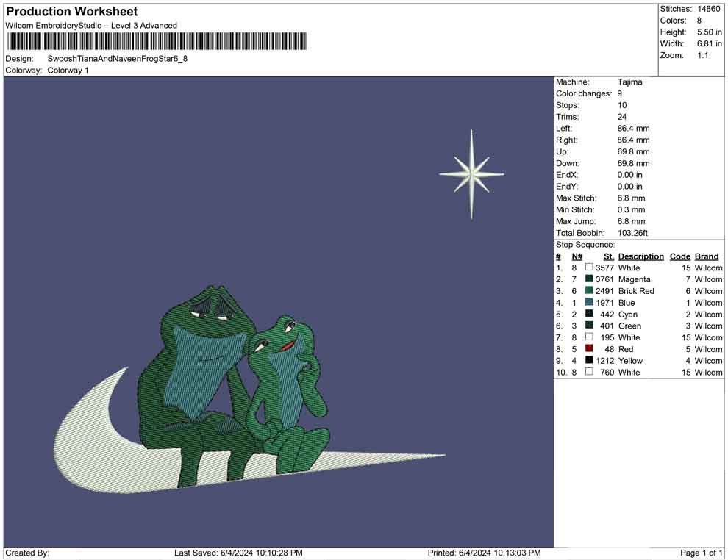Click the Color changes value '9'
This screenshot has width=728, height=560.
pos(620,94)
